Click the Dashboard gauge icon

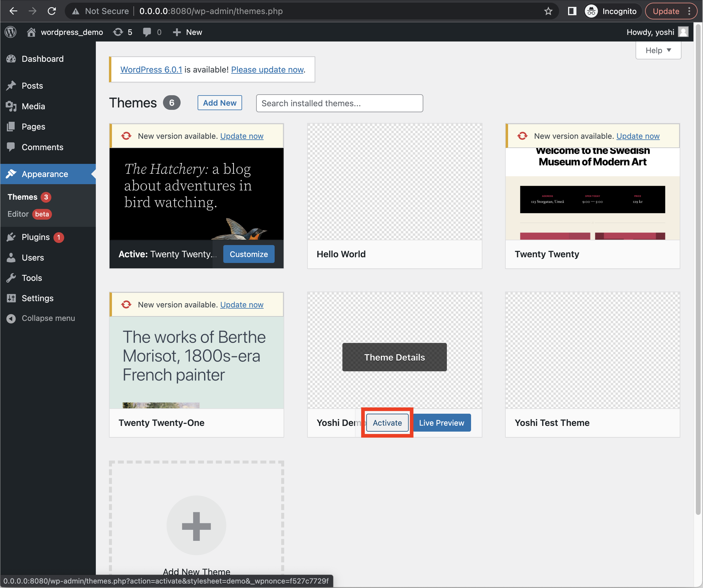tap(11, 59)
